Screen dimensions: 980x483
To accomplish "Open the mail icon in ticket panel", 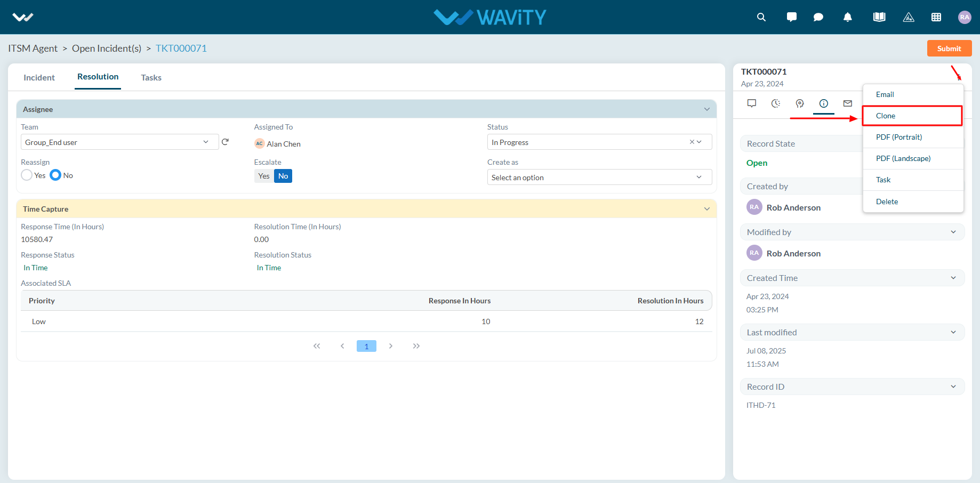I will point(848,103).
